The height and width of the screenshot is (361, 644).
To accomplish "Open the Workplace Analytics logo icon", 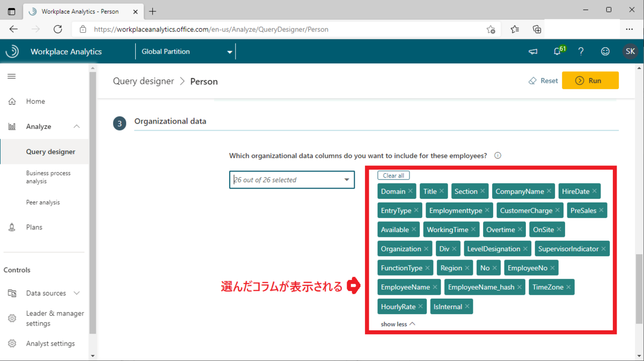I will [x=12, y=52].
